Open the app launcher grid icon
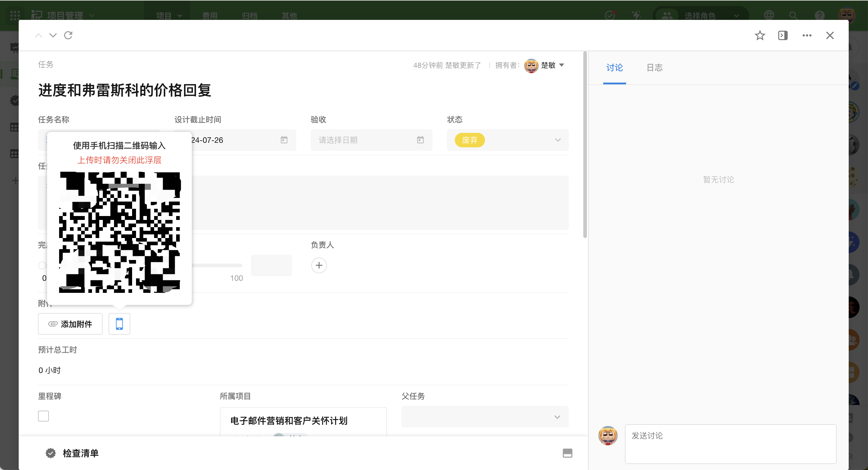This screenshot has width=868, height=470. click(x=15, y=15)
